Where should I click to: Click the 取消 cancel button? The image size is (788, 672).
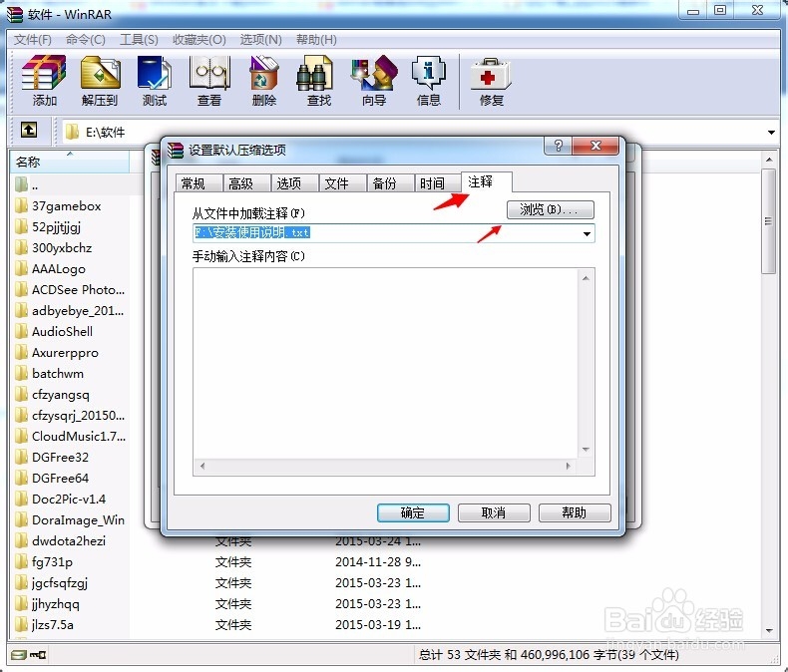click(494, 512)
